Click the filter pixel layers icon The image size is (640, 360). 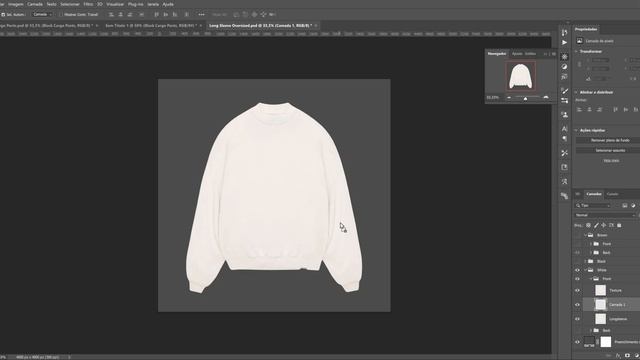point(625,205)
